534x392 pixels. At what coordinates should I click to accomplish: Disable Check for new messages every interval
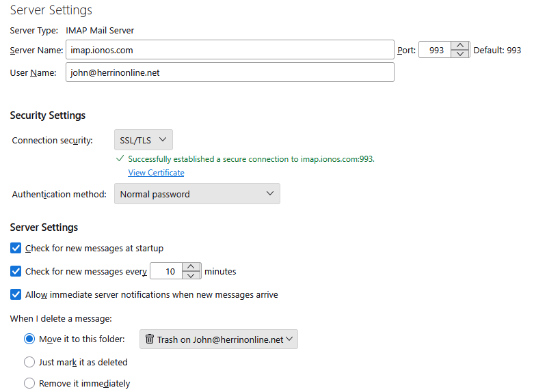(x=16, y=271)
